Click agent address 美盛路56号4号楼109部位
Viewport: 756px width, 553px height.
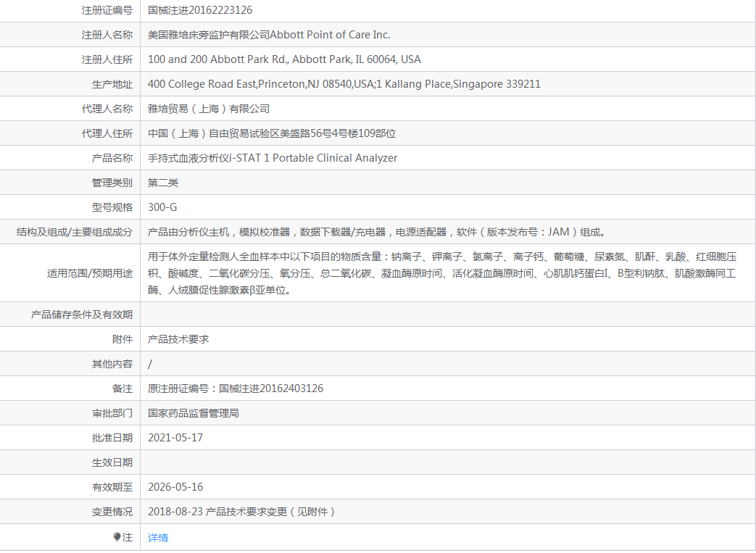(x=338, y=133)
